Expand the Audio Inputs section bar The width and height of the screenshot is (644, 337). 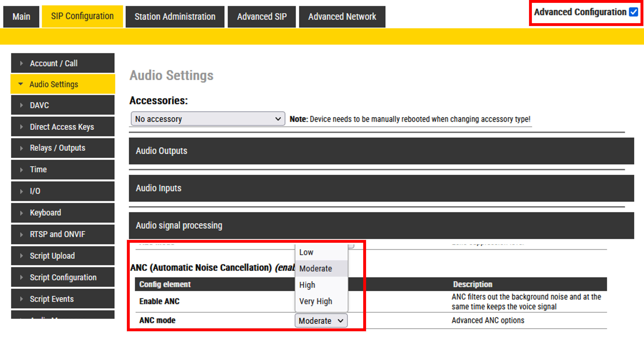click(381, 188)
